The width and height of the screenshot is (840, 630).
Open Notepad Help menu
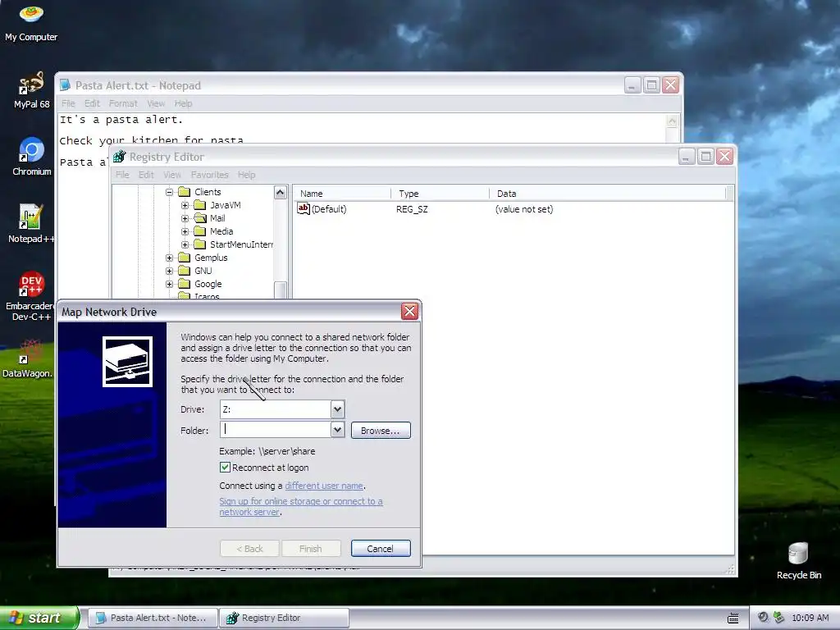[x=183, y=103]
